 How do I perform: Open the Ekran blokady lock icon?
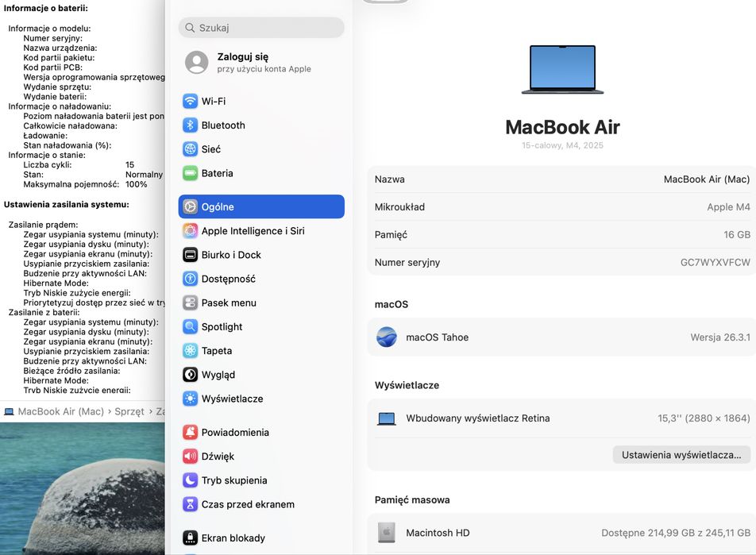[x=190, y=538]
